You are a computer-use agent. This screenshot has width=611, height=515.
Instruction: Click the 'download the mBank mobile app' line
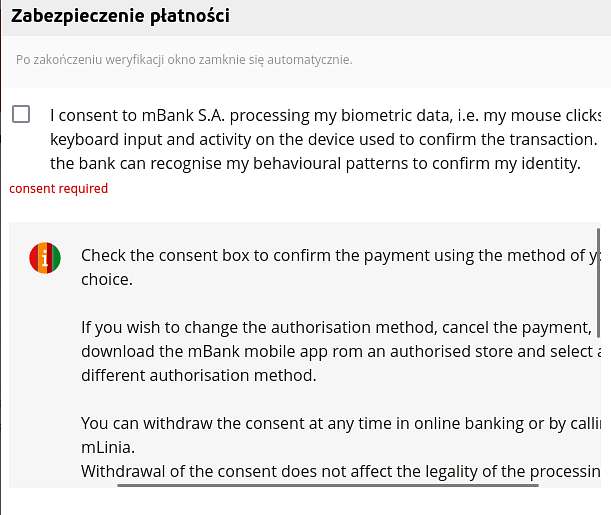click(341, 351)
